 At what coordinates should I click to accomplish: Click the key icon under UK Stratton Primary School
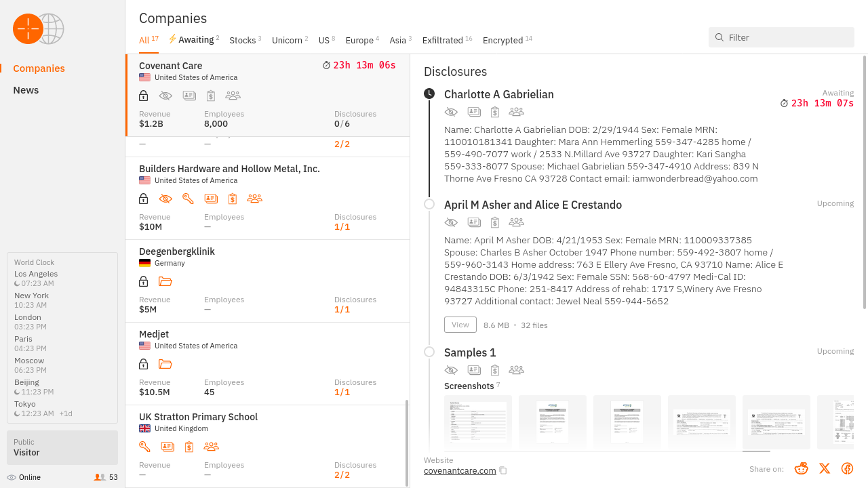(x=144, y=447)
